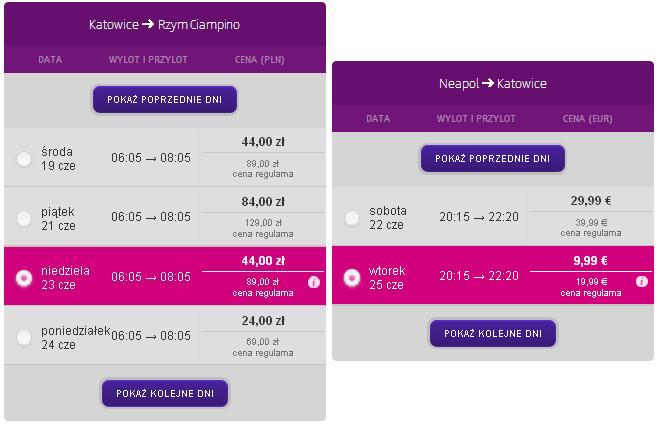
Task: Click the 84,00 zł price on piątek
Action: 263,202
